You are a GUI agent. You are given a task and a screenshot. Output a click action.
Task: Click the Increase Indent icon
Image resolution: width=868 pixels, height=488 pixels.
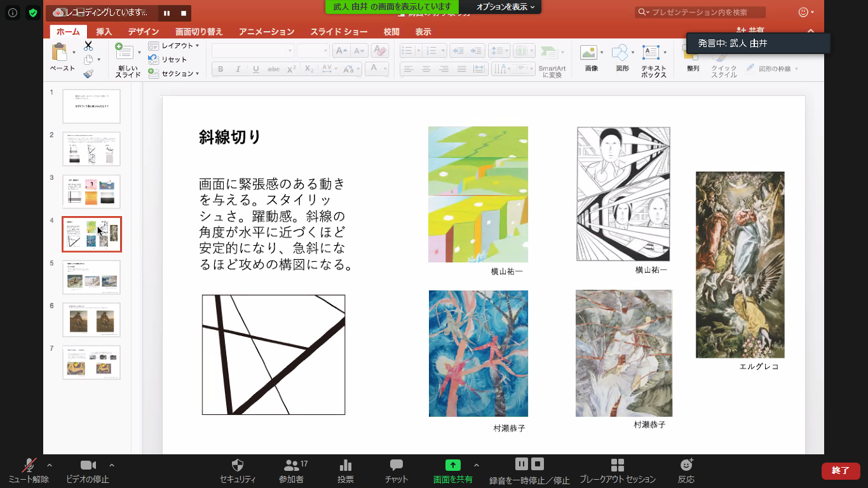tap(476, 51)
